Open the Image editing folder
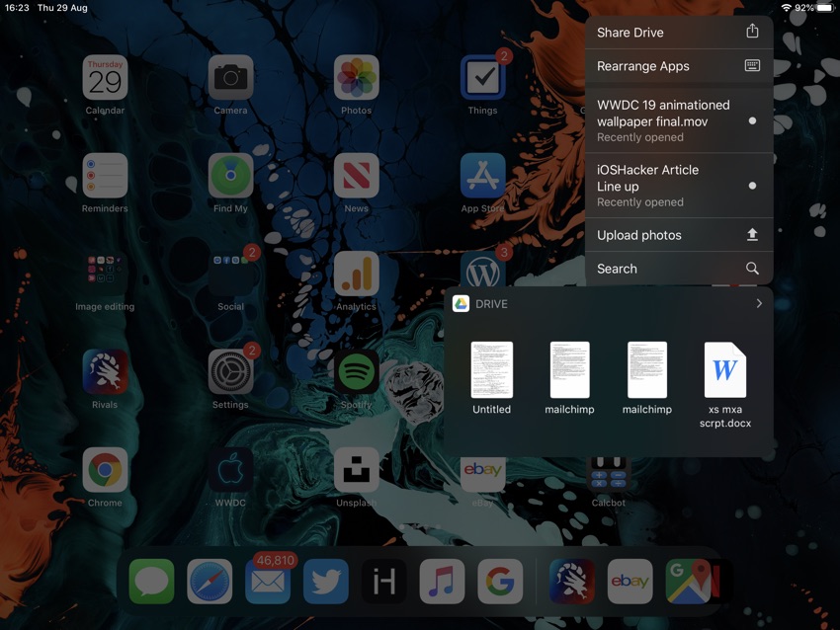This screenshot has height=630, width=840. [105, 274]
